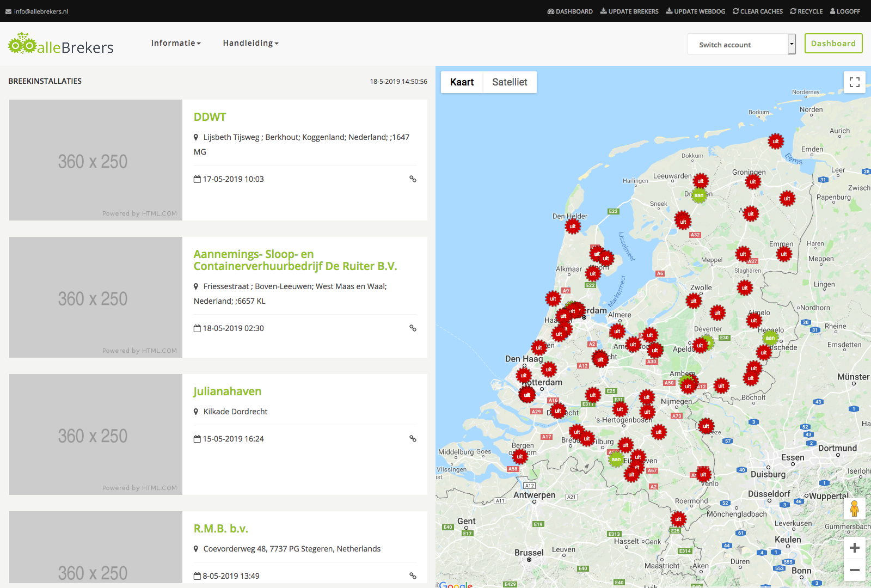Image resolution: width=871 pixels, height=588 pixels.
Task: Click red 'uit' marker near Zwolle
Action: [x=694, y=301]
